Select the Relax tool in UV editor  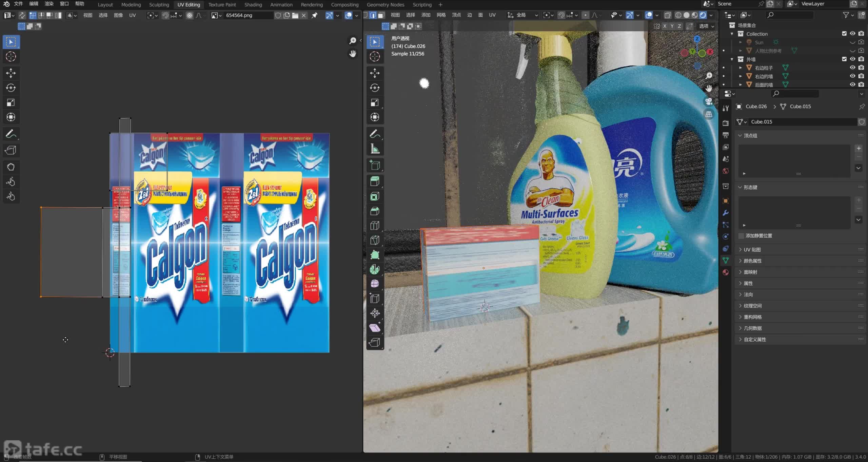click(11, 182)
